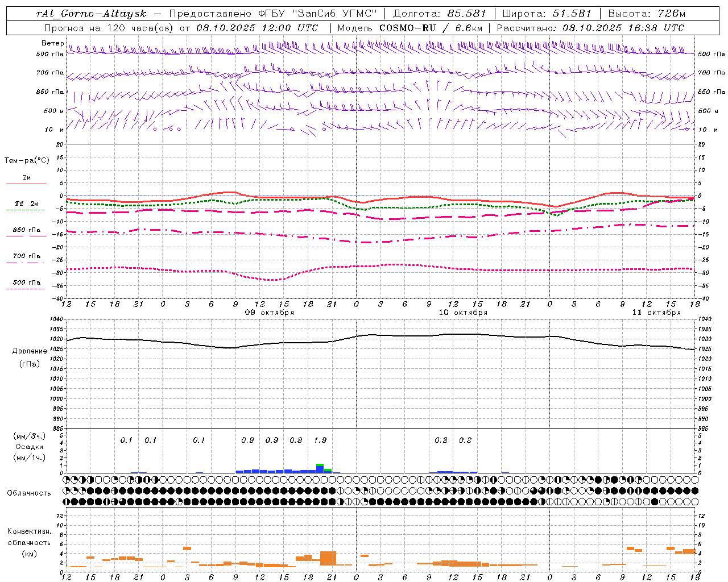
Task: Click the Рассчитано: 08.10.2025 16:38 UTC text
Action: click(590, 28)
